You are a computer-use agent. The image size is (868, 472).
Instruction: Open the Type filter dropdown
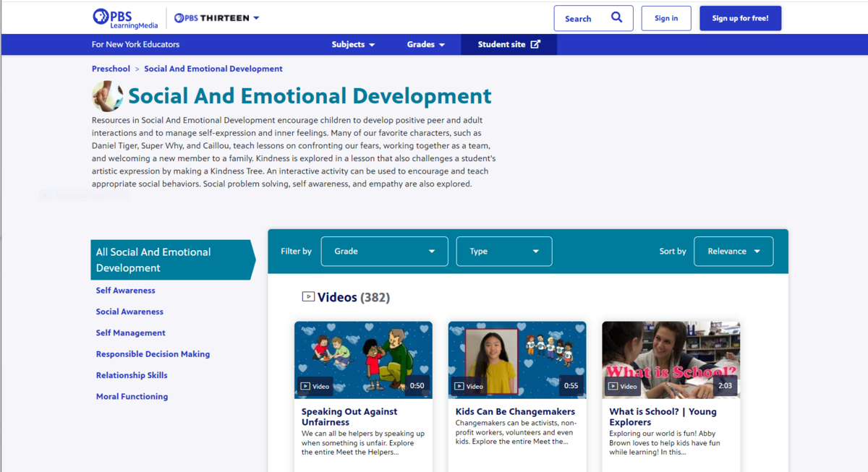pos(503,251)
